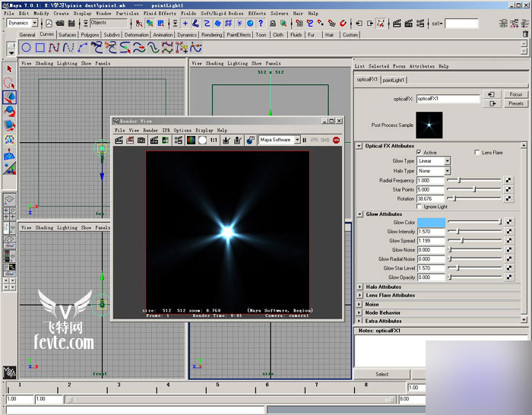
Task: Switch to the pointLight1 tab
Action: (x=394, y=80)
